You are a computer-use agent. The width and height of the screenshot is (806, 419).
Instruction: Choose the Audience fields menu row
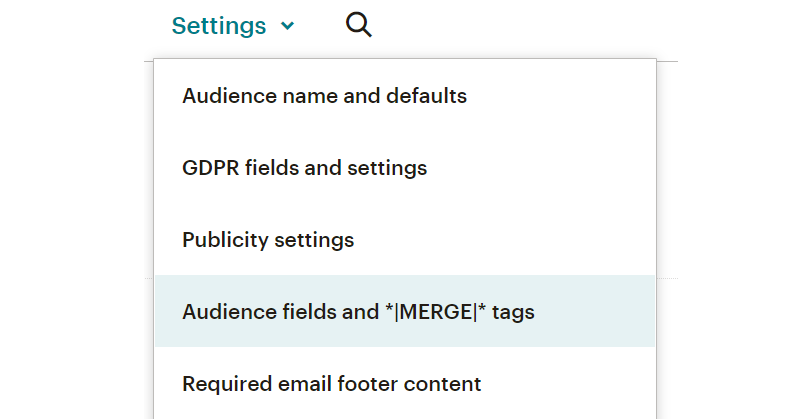pos(358,312)
